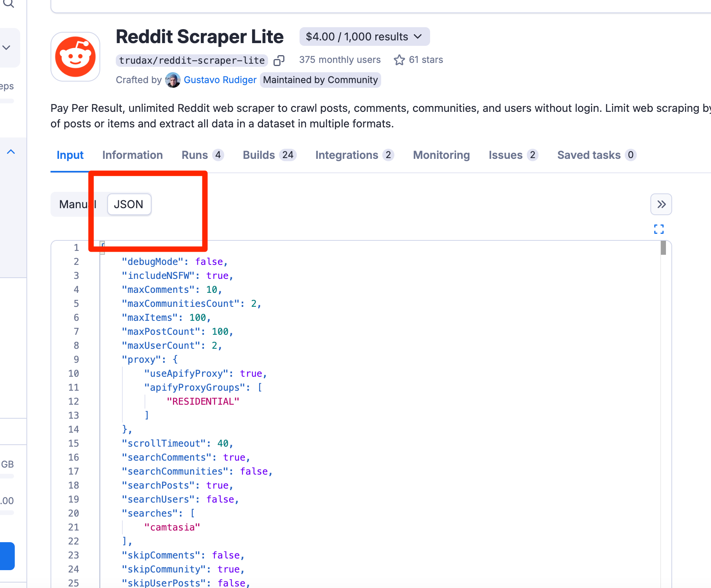The width and height of the screenshot is (711, 588).
Task: Click the "searches" key in the editor
Action: pos(150,513)
